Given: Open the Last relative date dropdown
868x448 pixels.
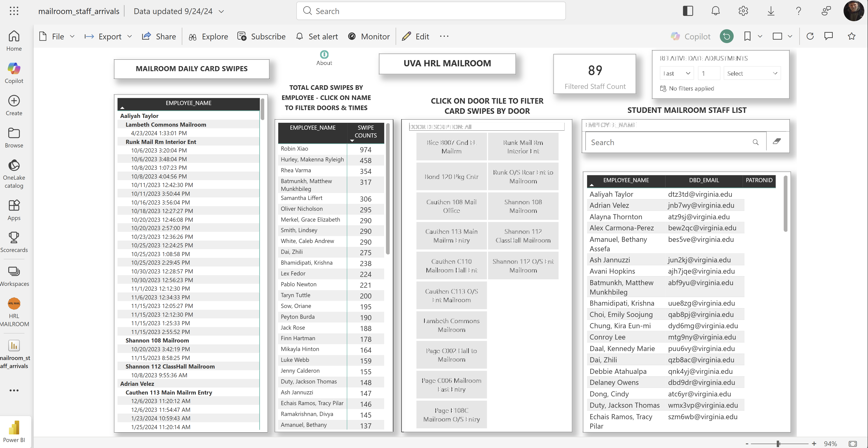Looking at the screenshot, I should (677, 73).
